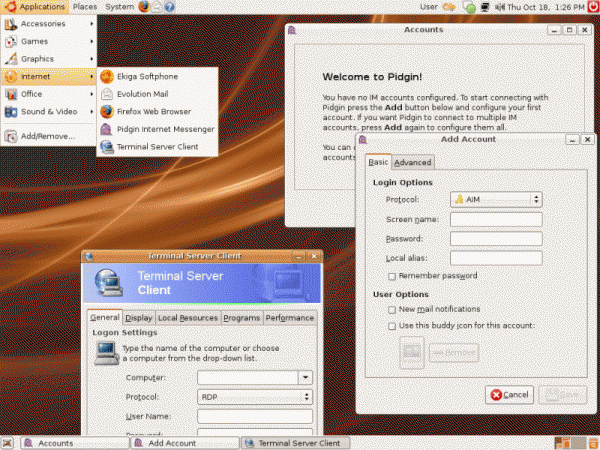Screen dimensions: 600x450
Task: Open the mail launcher in the top panel
Action: [x=157, y=7]
